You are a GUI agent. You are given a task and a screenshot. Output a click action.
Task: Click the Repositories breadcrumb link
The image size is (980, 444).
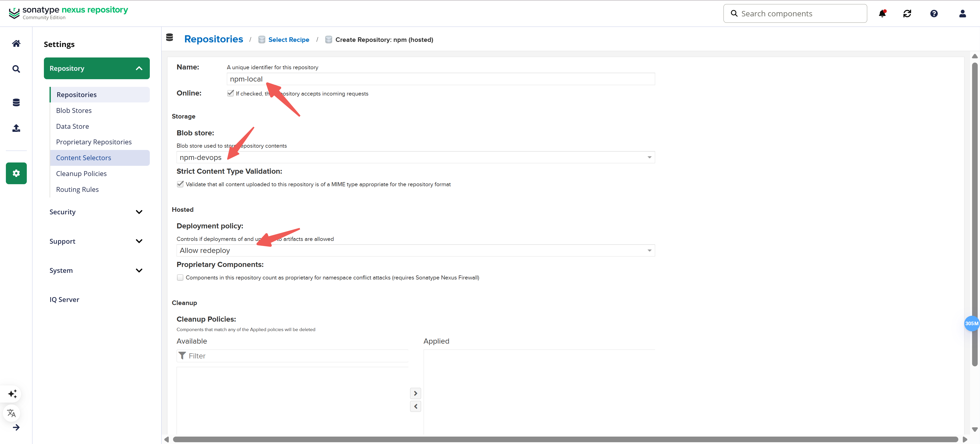tap(213, 39)
